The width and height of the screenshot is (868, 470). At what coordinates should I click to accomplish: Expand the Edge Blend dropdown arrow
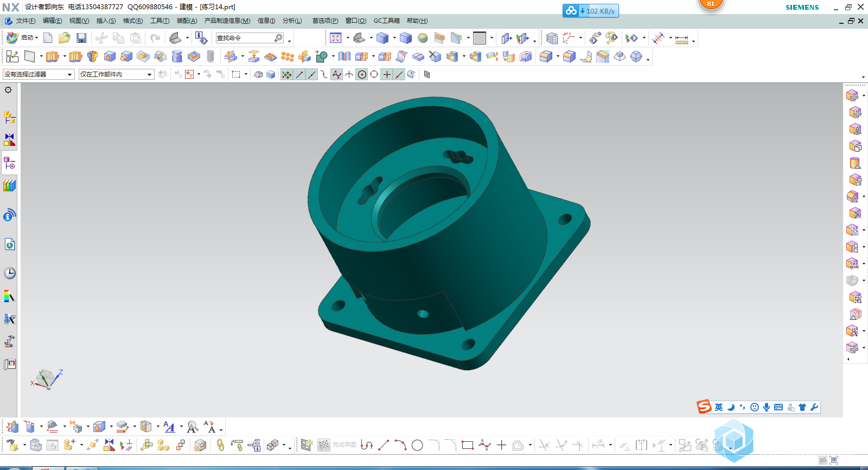point(558,56)
